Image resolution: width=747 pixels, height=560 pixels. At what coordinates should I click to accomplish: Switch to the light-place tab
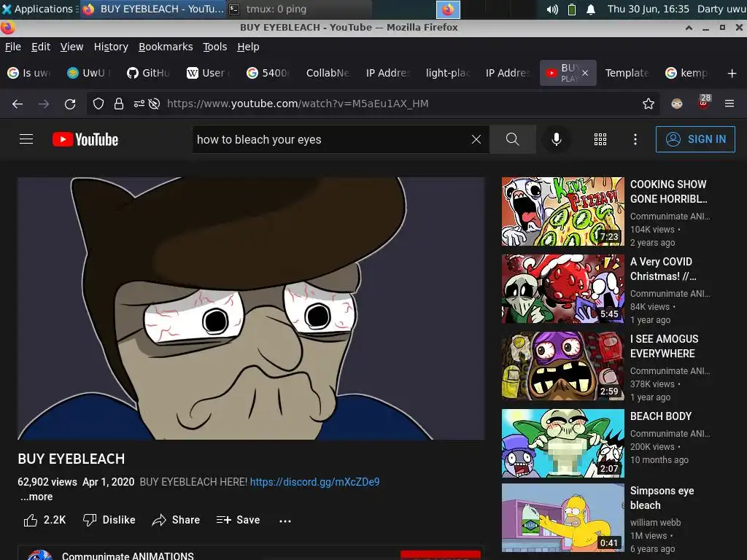coord(448,73)
